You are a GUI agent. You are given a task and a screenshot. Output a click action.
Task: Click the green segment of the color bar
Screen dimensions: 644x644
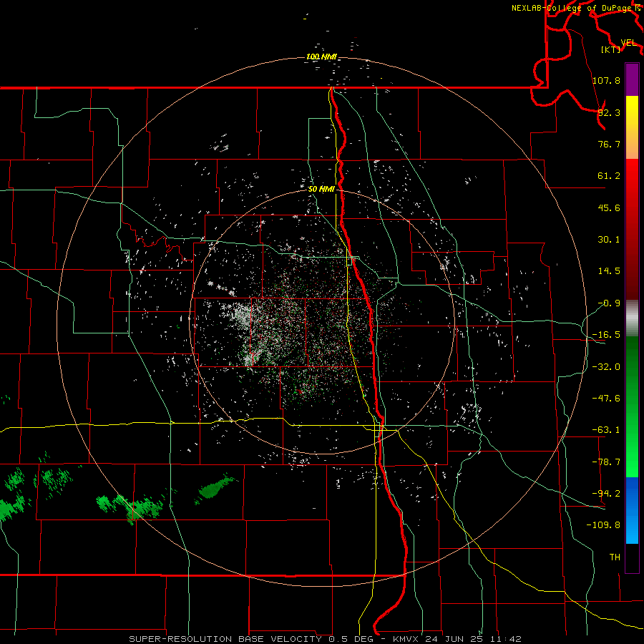(632, 406)
